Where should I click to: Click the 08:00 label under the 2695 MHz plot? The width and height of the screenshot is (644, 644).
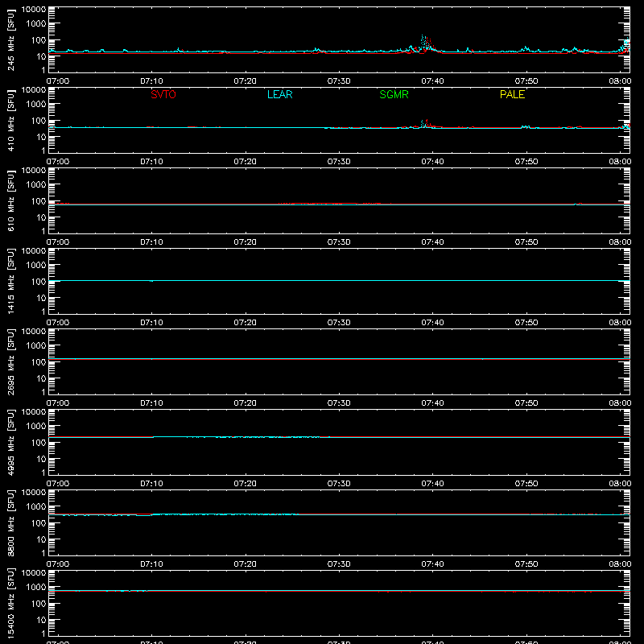coord(620,403)
